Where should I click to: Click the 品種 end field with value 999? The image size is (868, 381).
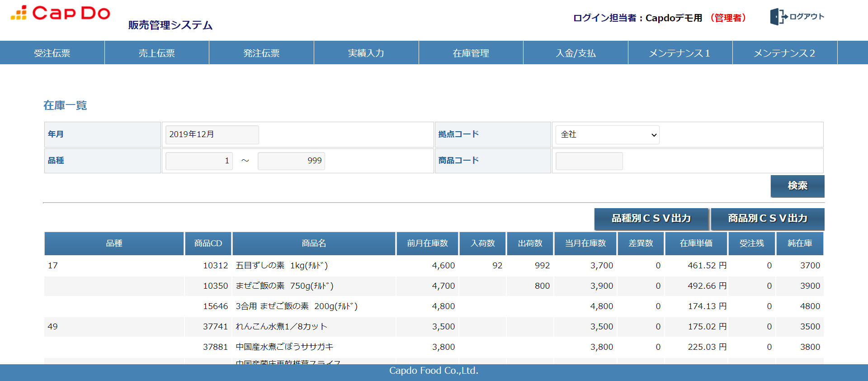tap(291, 161)
